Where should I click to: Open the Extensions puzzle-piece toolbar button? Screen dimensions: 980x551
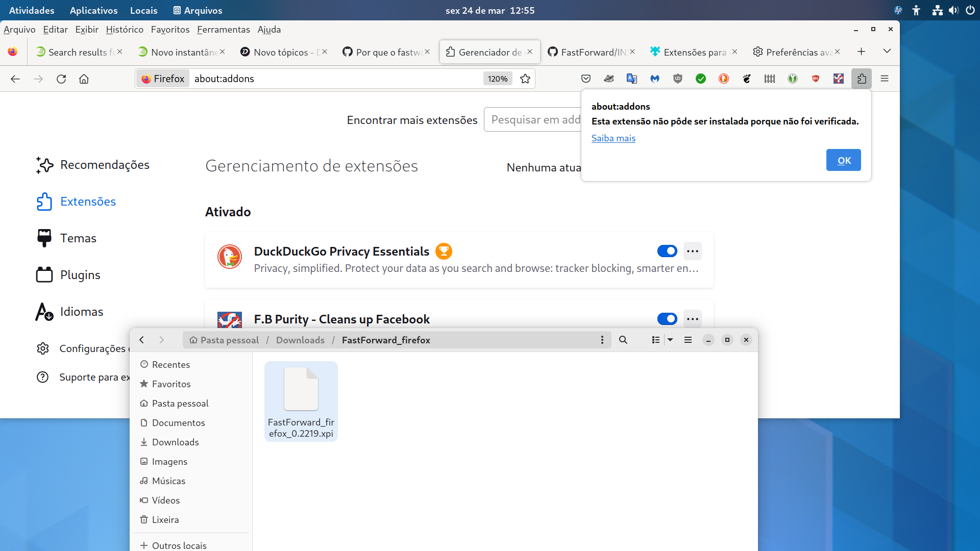862,79
